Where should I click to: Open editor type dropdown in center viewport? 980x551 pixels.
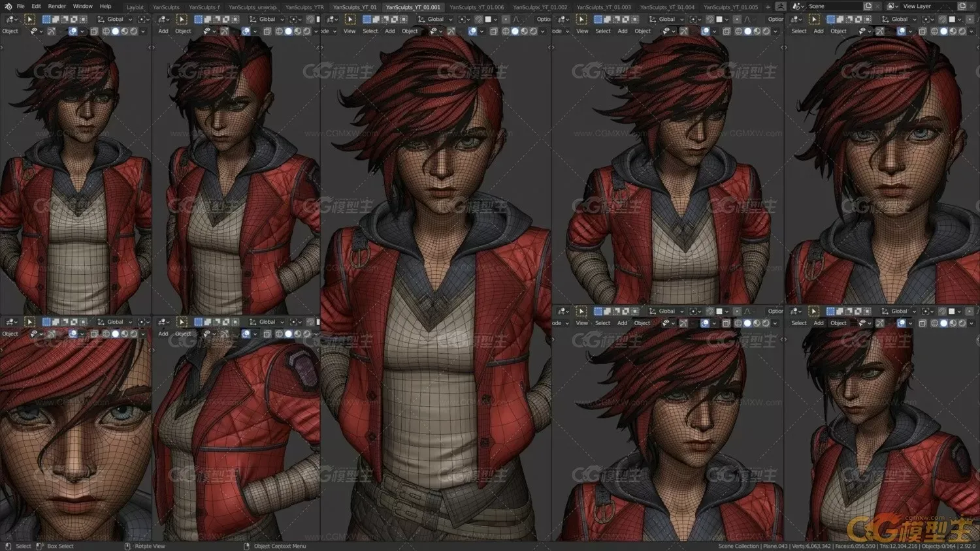(x=332, y=19)
